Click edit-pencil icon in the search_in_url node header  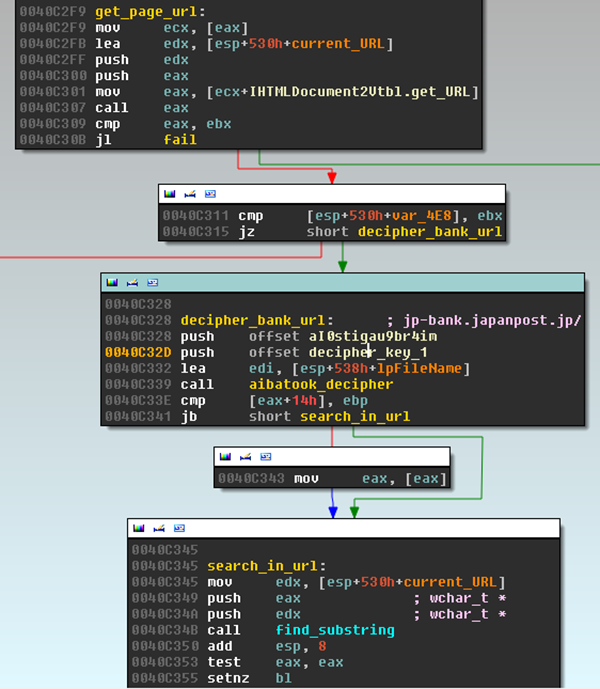[159, 528]
